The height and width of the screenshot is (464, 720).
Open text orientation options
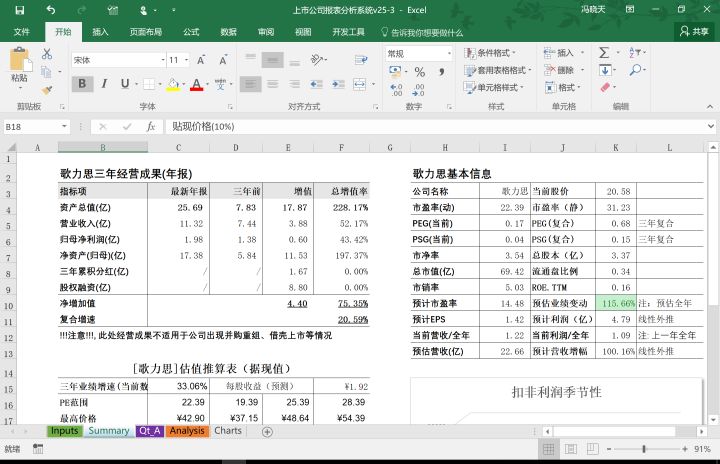tap(317, 60)
